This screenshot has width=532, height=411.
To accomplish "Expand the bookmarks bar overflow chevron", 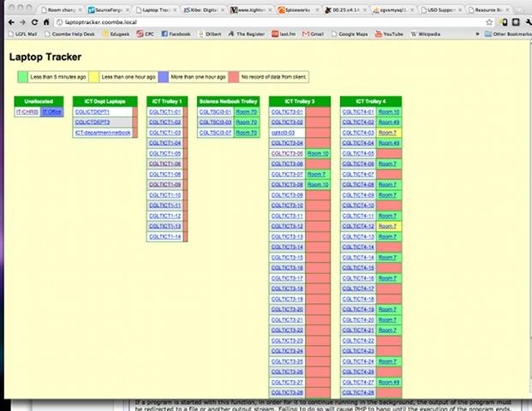I will click(x=478, y=34).
